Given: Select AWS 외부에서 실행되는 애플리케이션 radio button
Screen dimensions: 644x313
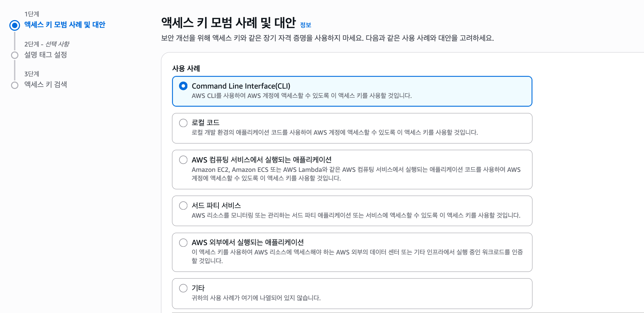Looking at the screenshot, I should tap(183, 242).
